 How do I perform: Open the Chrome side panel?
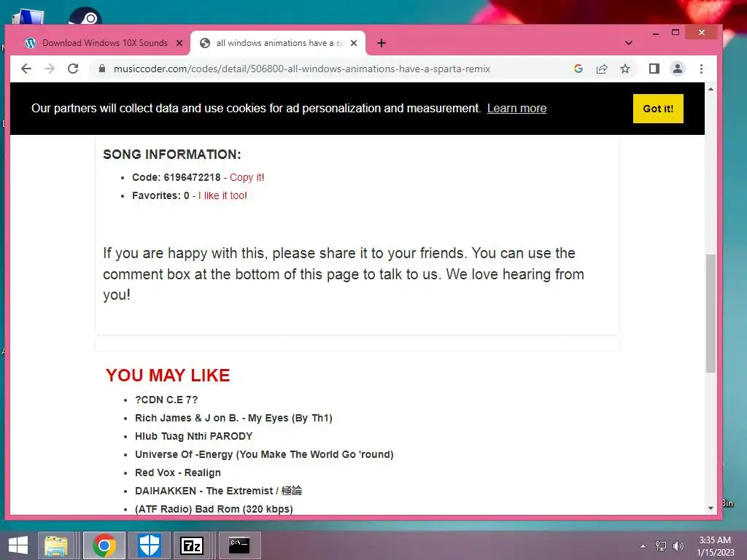654,69
